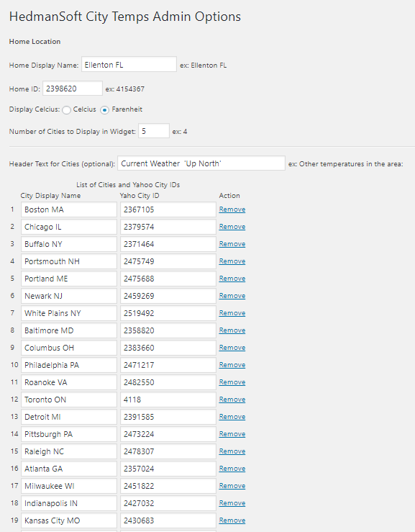This screenshot has width=415, height=532.
Task: Click city ID field containing 2358820
Action: [168, 331]
